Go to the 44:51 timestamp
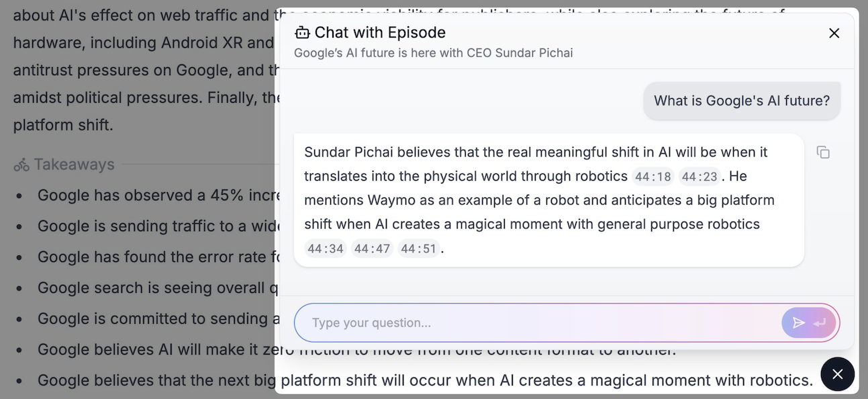This screenshot has height=399, width=868. (x=418, y=249)
